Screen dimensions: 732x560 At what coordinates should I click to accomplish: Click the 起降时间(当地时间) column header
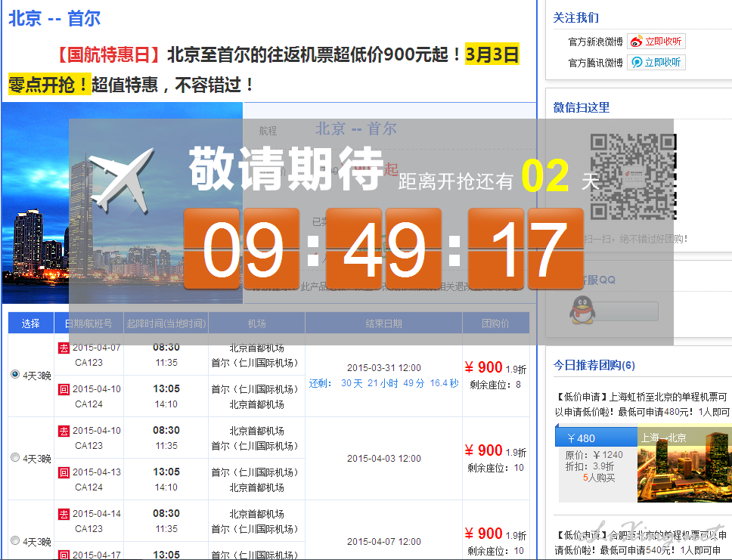click(166, 323)
